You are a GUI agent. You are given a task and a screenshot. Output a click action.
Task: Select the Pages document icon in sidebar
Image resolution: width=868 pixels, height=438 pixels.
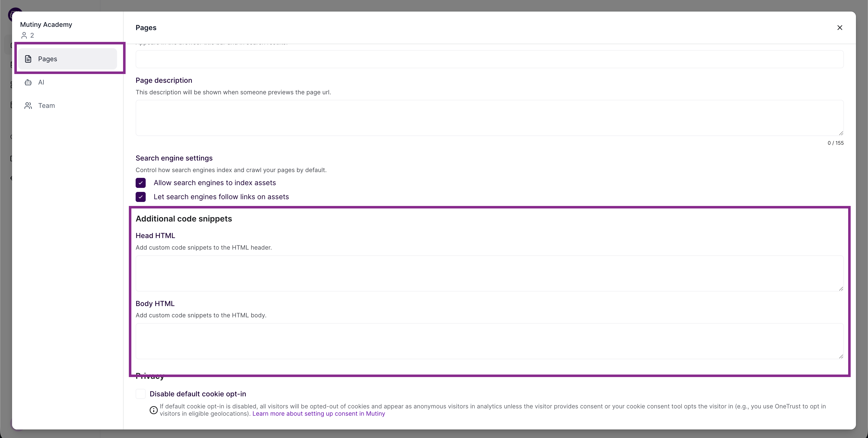[x=28, y=59]
